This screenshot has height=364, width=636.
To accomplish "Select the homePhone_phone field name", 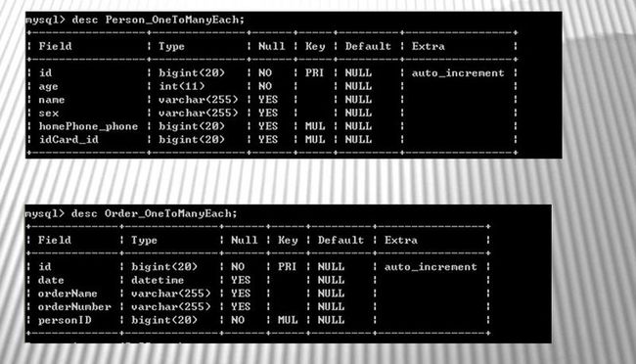I will [x=88, y=126].
